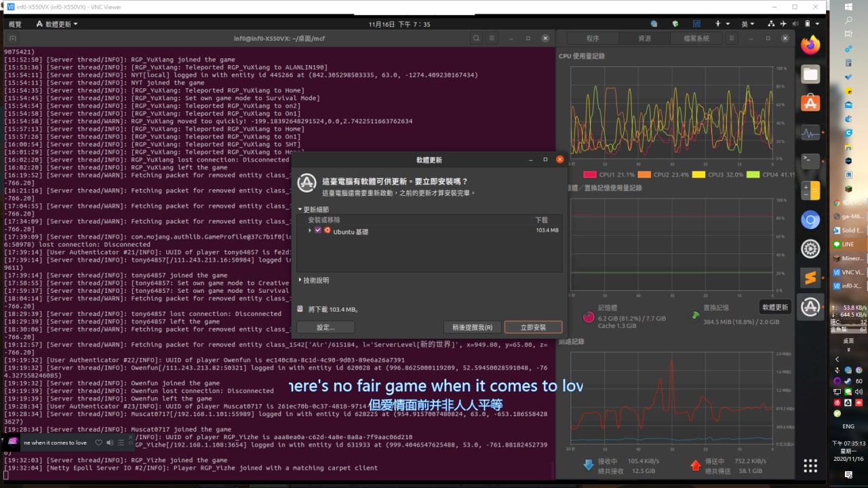
Task: Uncheck the Ubuntu 基礎 update checkbox
Action: (318, 230)
